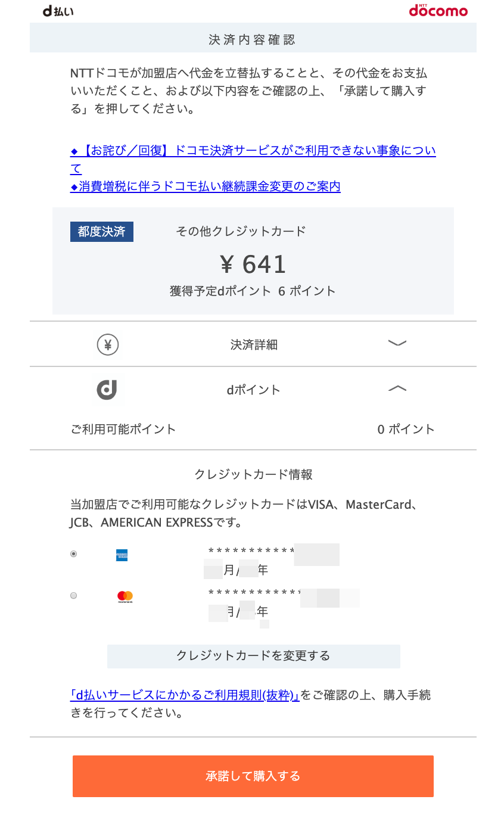The width and height of the screenshot is (504, 815).
Task: Open the お詫び／回復 ドコモ決済サービス notice link
Action: pyautogui.click(x=253, y=159)
